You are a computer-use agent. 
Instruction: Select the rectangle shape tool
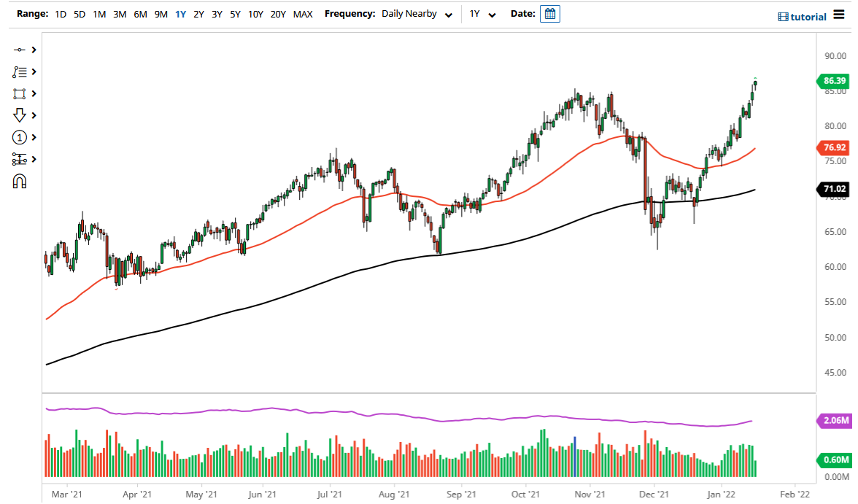coord(20,93)
